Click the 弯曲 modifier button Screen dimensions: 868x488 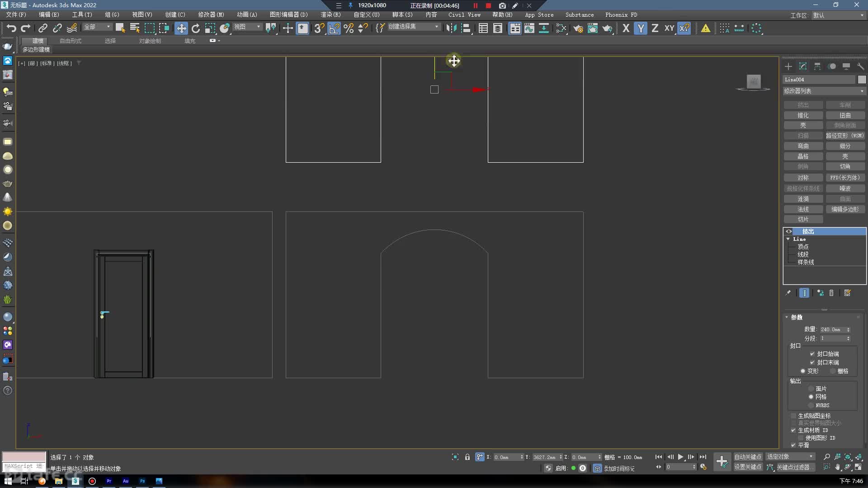coord(803,146)
